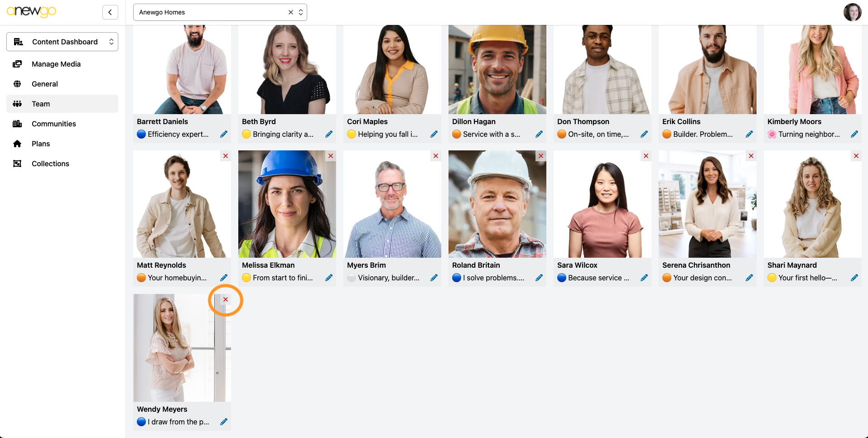Click the General globe icon
The image size is (868, 438).
tap(17, 84)
